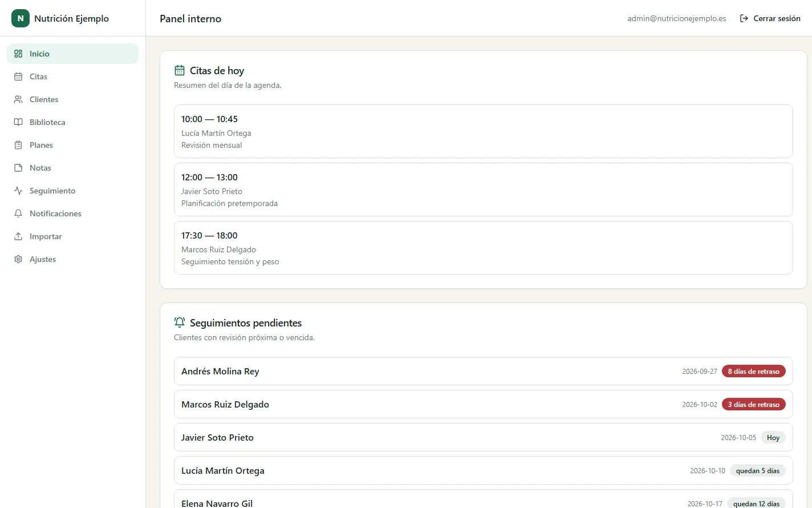This screenshot has width=812, height=508.
Task: Click the Seguimiento activity pulse icon
Action: (18, 191)
